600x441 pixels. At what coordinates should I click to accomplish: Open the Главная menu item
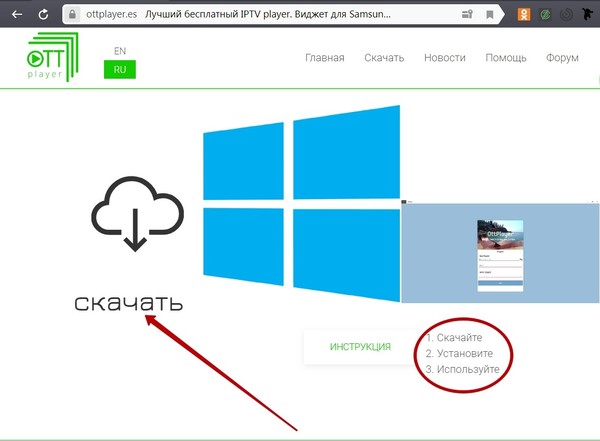click(325, 58)
